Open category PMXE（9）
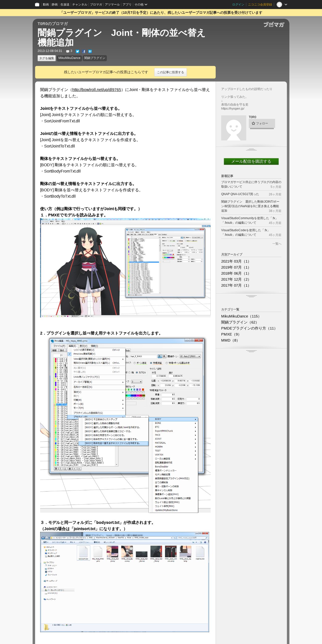Screen dimensions: 322x644 pyautogui.click(x=231, y=334)
